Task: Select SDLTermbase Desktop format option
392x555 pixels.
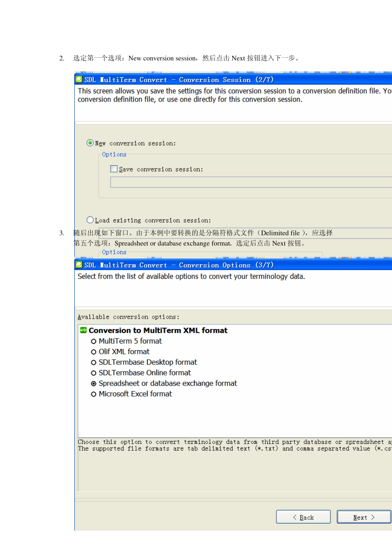Action: pos(93,363)
